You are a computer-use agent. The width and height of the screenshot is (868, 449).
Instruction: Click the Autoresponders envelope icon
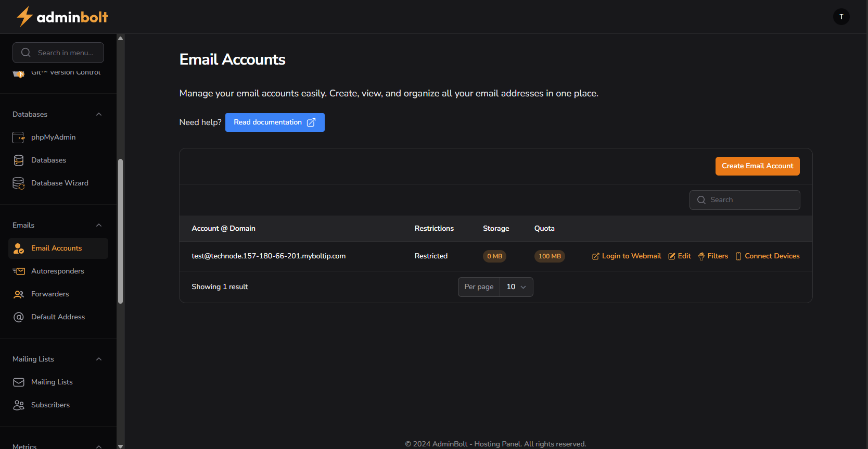(x=19, y=271)
